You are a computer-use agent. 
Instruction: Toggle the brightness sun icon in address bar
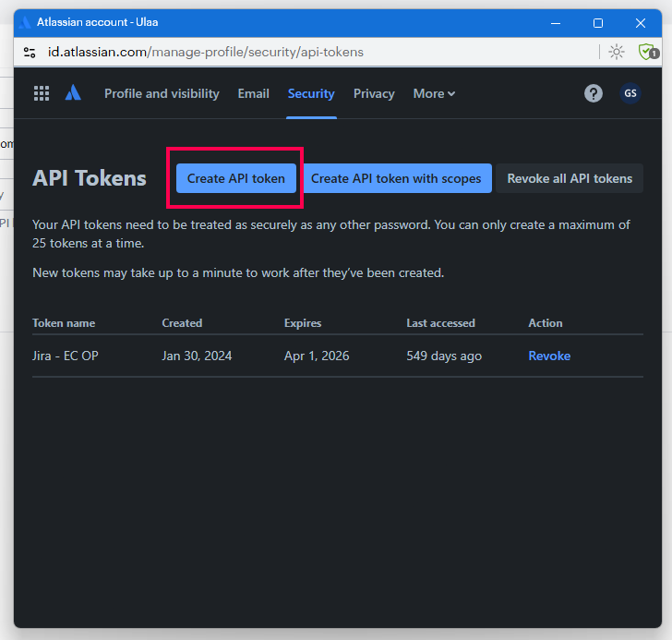click(x=617, y=53)
